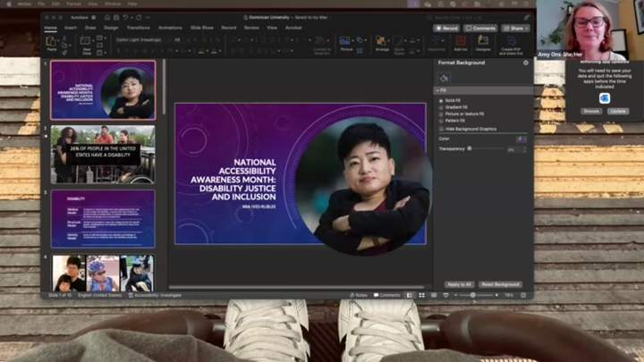Open the Arrange dropdown arrow
Image resolution: width=644 pixels, height=362 pixels.
(388, 40)
